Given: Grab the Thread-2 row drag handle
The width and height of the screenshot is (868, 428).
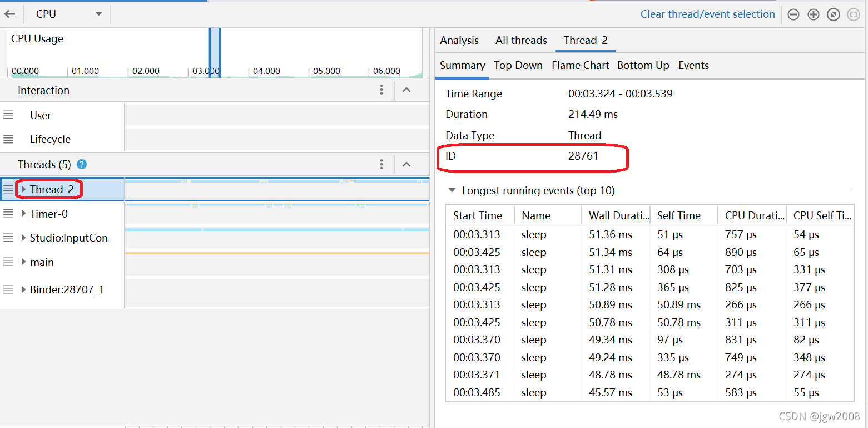Looking at the screenshot, I should pyautogui.click(x=8, y=189).
